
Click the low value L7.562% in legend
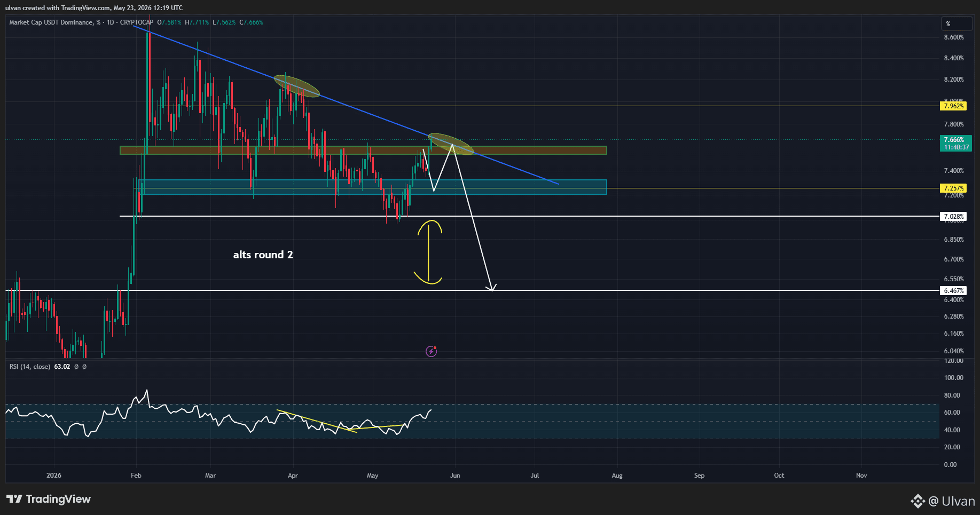point(224,22)
